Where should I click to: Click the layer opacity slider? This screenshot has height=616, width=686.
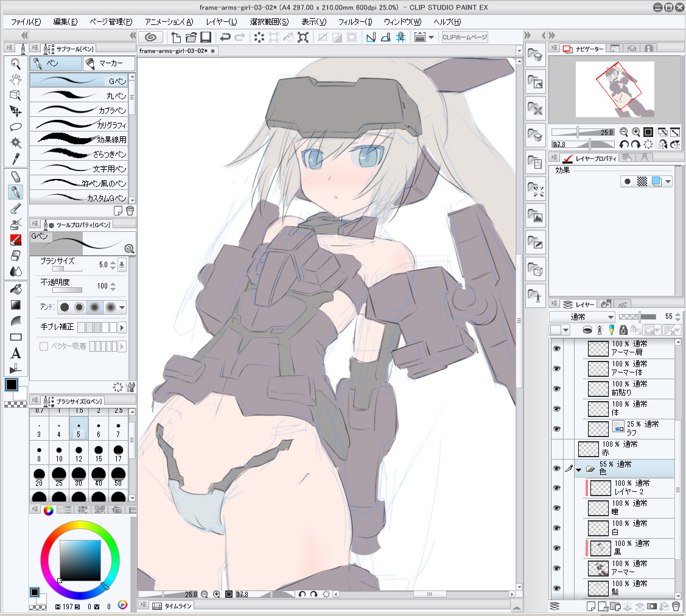point(637,317)
